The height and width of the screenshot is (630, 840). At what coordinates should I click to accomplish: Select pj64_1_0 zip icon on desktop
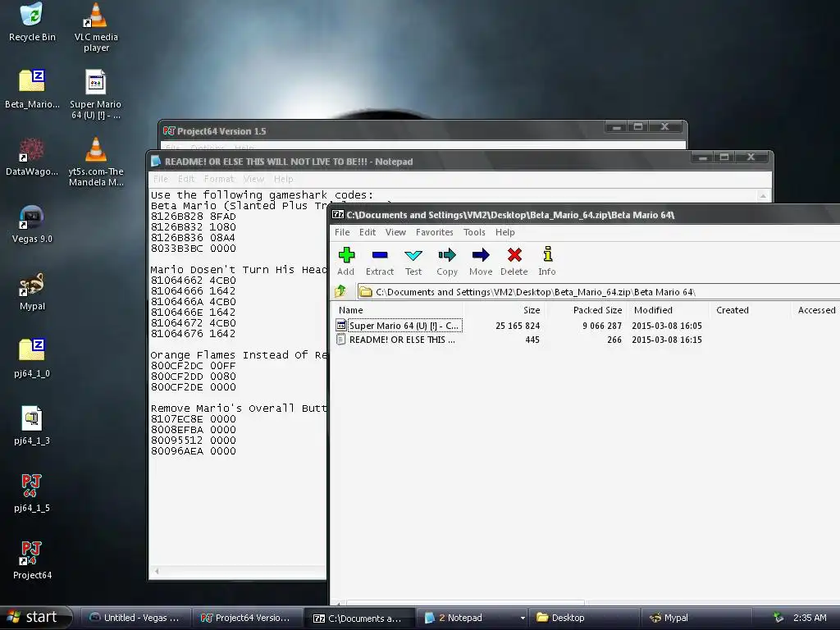32,358
